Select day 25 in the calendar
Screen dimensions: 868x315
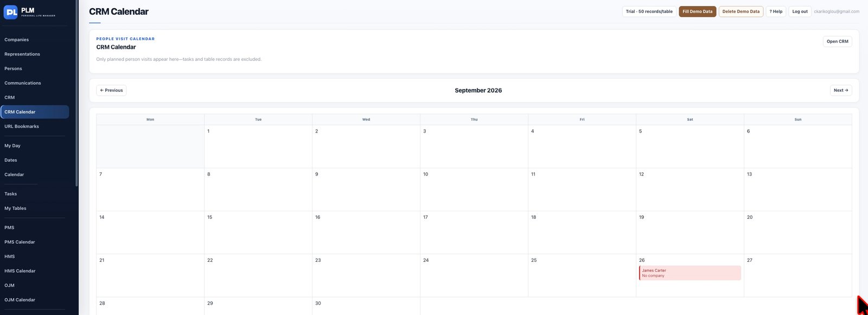[x=582, y=275]
